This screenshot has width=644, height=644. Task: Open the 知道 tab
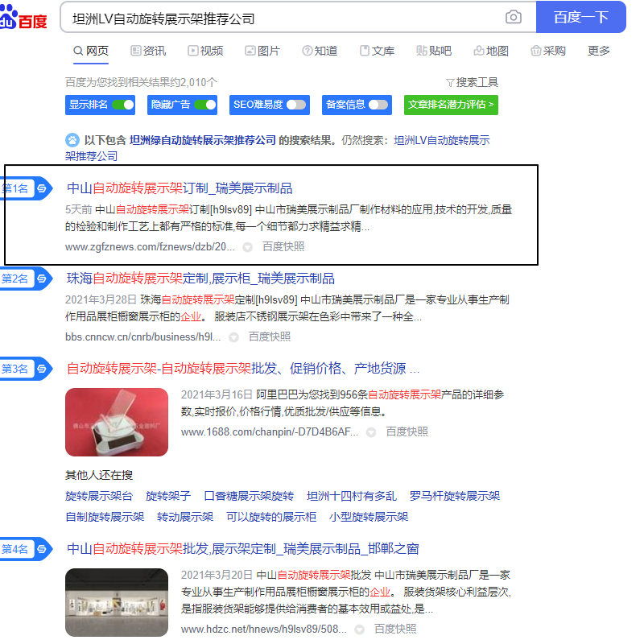click(x=320, y=51)
